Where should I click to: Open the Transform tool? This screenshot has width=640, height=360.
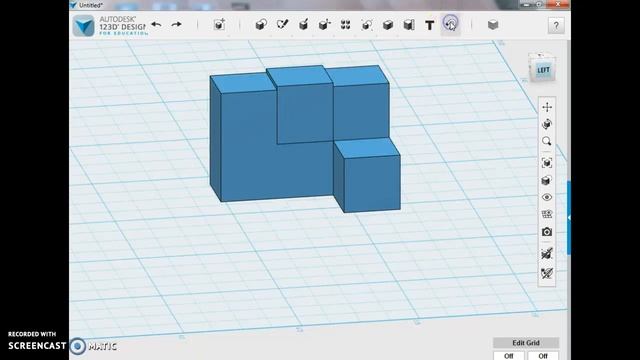(x=220, y=25)
